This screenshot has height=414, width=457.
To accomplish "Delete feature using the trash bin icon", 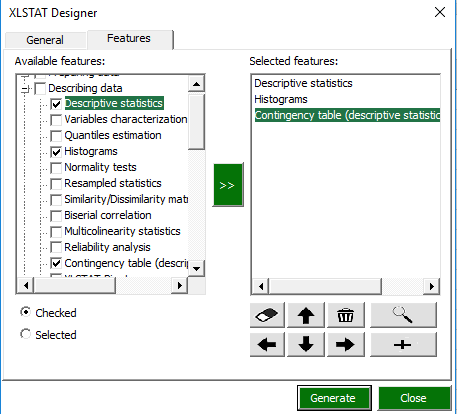I will coord(346,315).
